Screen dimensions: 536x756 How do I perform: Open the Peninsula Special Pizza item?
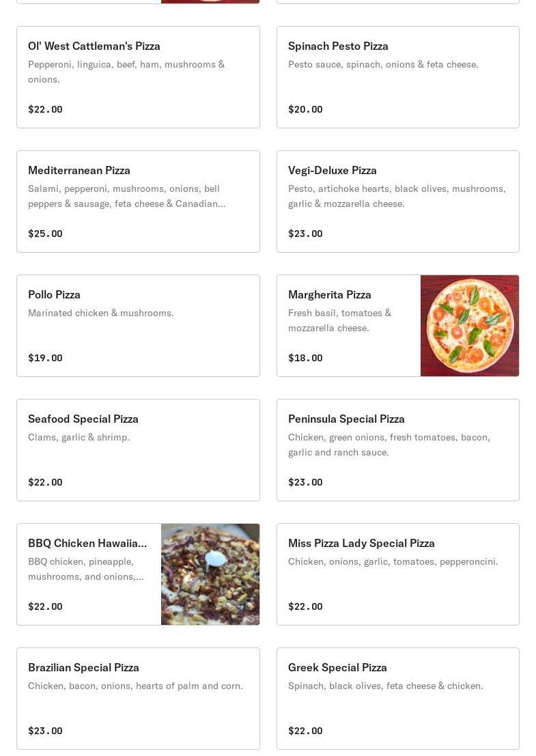[x=398, y=450]
